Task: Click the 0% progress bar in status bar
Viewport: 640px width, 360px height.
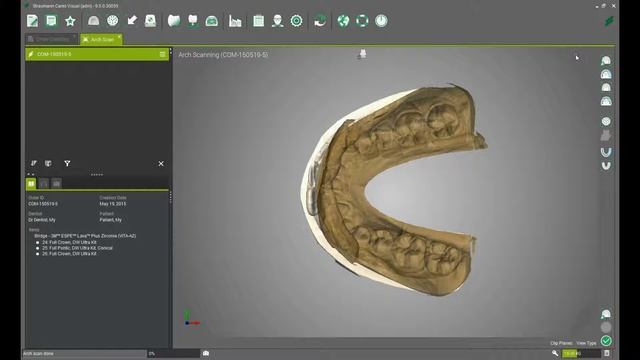Action: (x=174, y=353)
